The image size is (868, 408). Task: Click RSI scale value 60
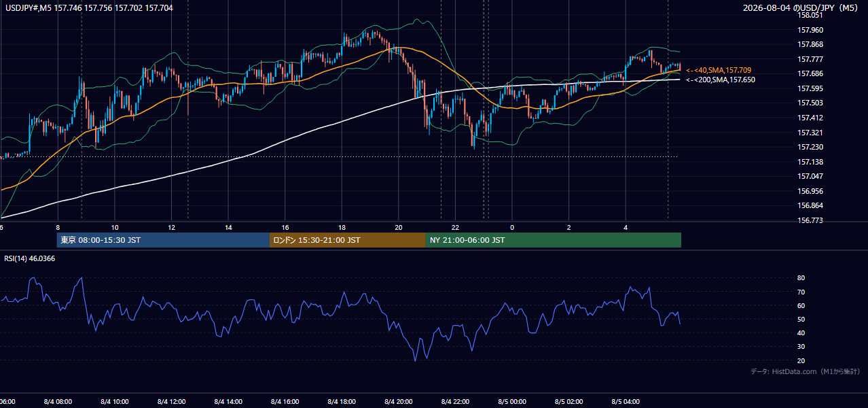tap(801, 305)
